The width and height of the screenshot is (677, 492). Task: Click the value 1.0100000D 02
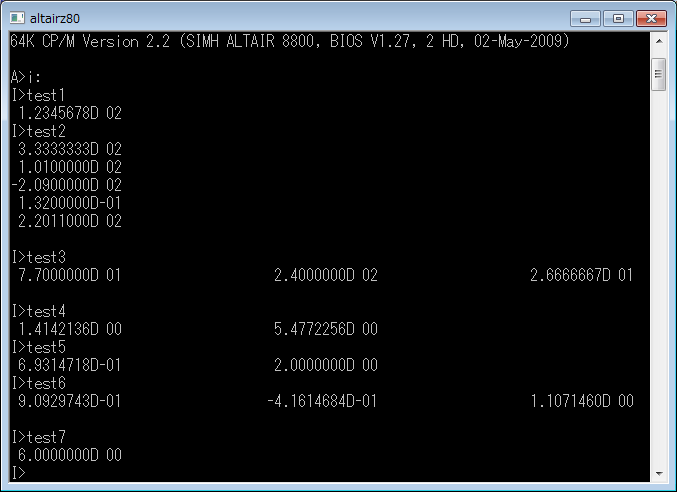point(70,167)
